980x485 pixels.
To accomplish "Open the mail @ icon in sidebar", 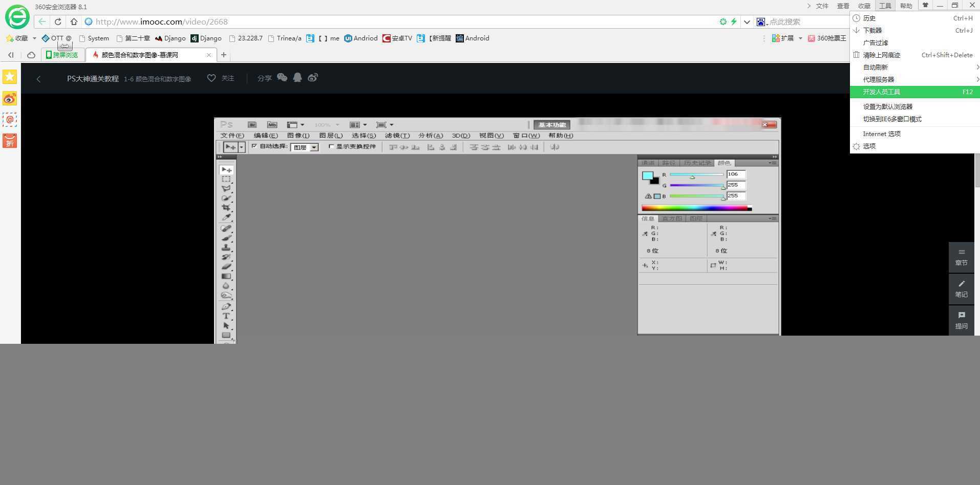I will 10,120.
